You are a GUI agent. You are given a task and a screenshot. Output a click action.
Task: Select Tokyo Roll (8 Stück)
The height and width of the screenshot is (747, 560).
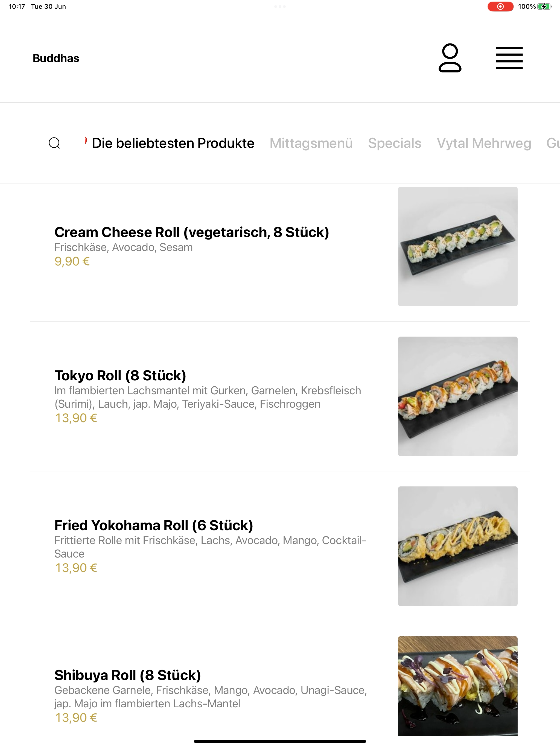click(x=280, y=396)
